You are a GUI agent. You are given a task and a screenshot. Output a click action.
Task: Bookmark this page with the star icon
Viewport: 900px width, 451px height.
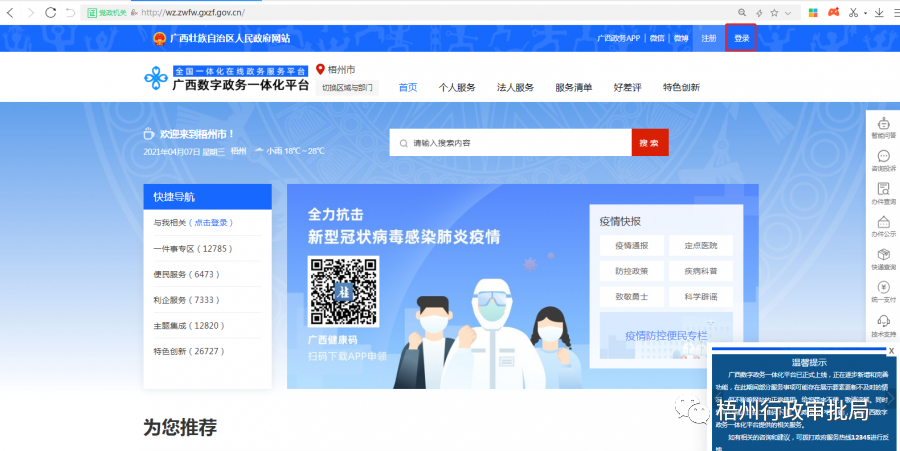point(774,13)
